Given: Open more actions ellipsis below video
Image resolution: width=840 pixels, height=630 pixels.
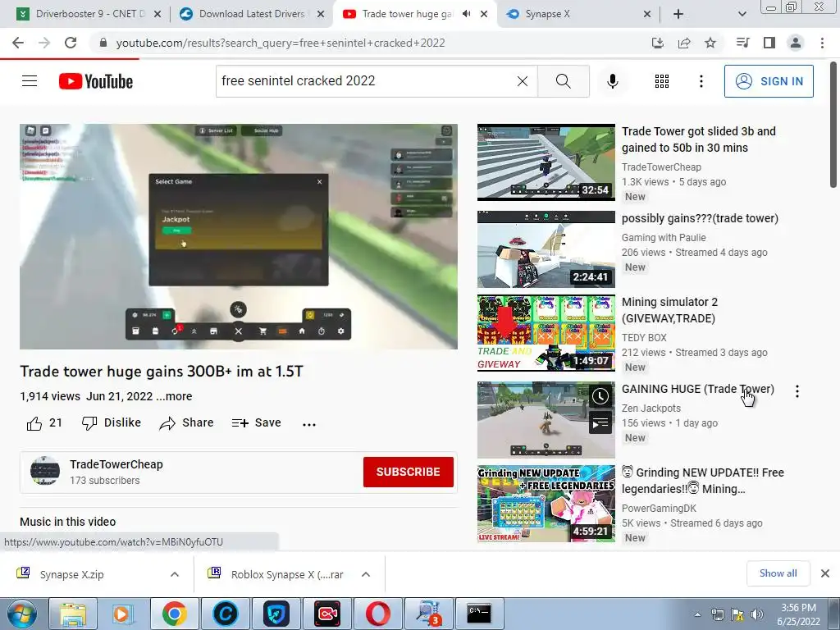Looking at the screenshot, I should [x=309, y=424].
